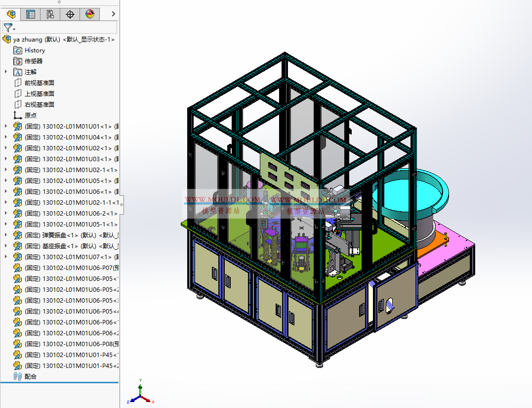The height and width of the screenshot is (408, 532).
Task: Select the 右视基准面 right plane
Action: point(40,105)
